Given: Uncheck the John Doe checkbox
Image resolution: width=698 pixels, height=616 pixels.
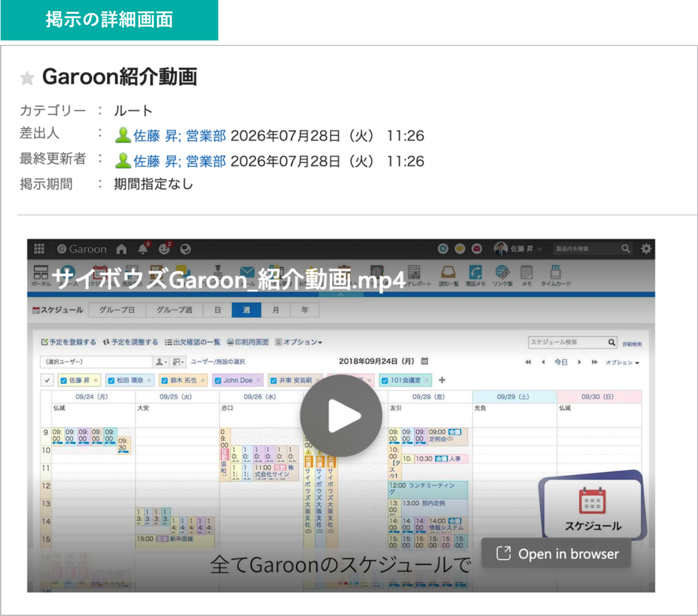Looking at the screenshot, I should pos(218,380).
